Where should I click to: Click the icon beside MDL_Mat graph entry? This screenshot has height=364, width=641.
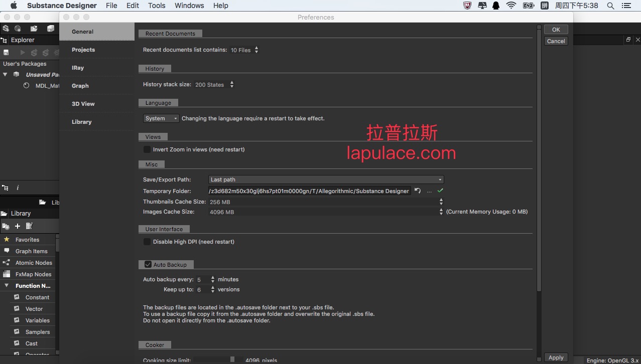point(27,86)
